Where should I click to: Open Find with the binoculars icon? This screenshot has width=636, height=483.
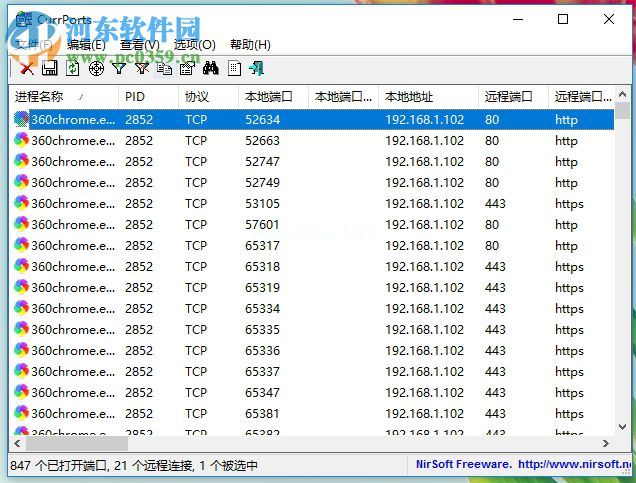211,68
